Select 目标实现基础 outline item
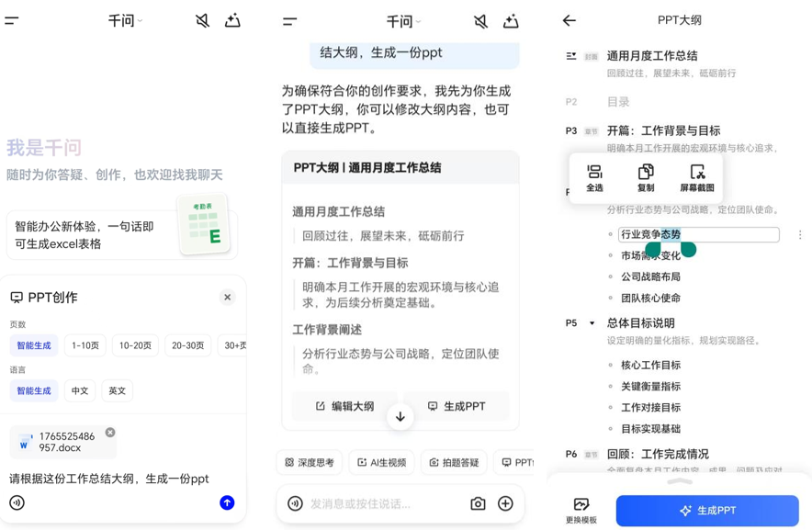Screen dimensions: 812x530 coord(650,428)
